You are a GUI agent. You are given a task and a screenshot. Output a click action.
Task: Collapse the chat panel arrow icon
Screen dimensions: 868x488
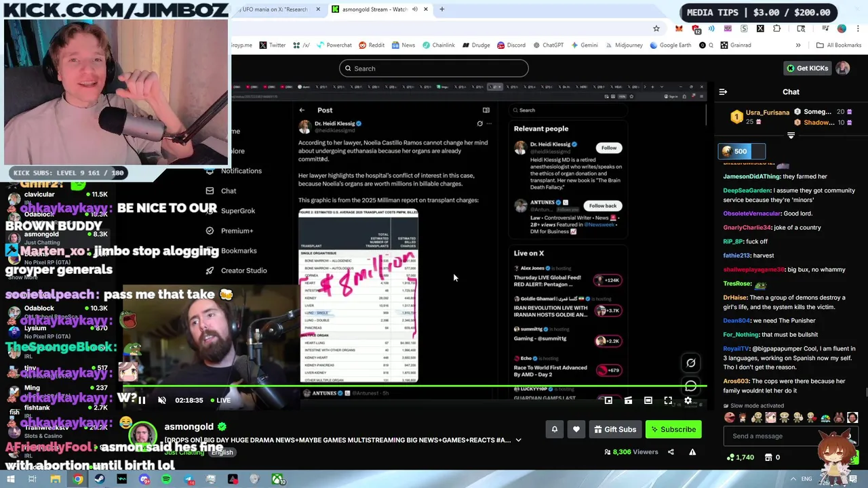click(723, 91)
